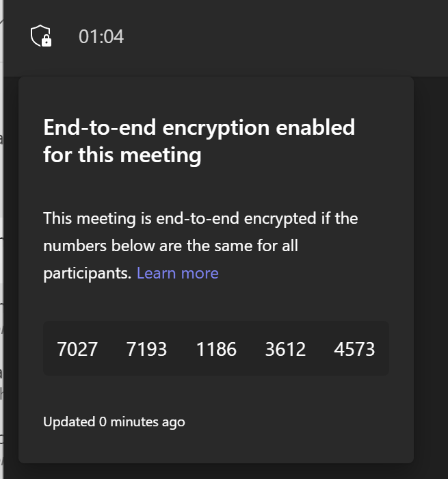
Task: Click the "for this meeting" heading line
Action: coord(122,155)
